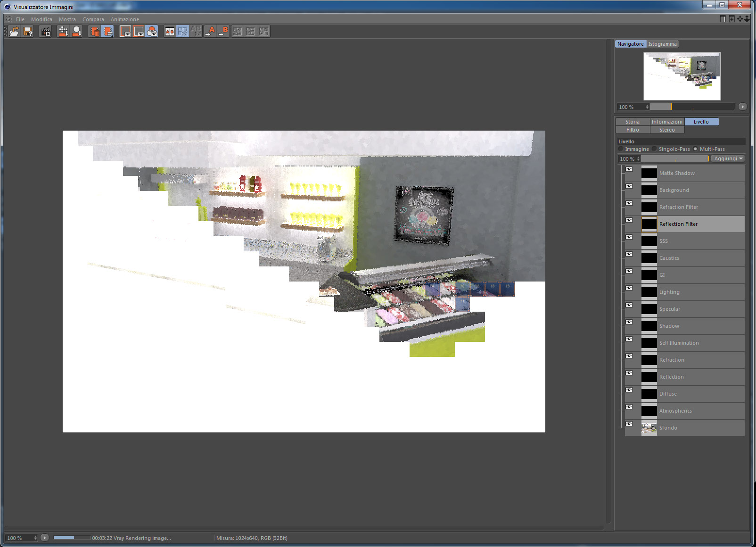This screenshot has height=547, width=756.
Task: Click the bottom-left 100 % zoom stepper
Action: pos(35,538)
